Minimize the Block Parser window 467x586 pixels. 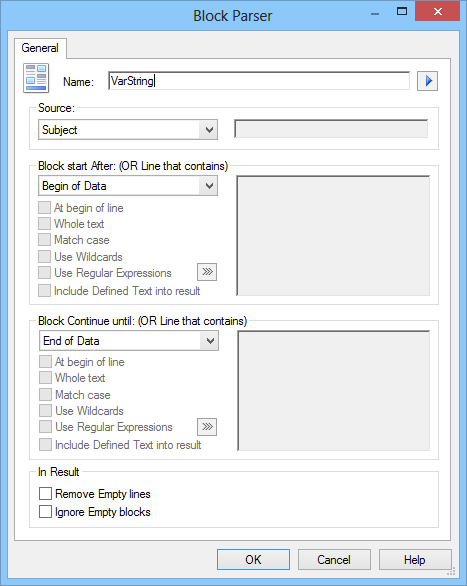click(x=375, y=13)
